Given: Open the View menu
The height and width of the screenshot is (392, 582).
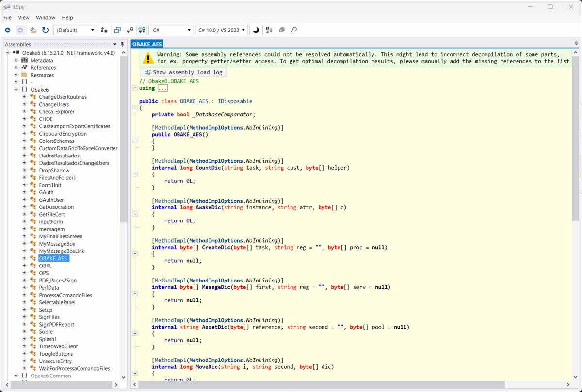Looking at the screenshot, I should tap(24, 18).
